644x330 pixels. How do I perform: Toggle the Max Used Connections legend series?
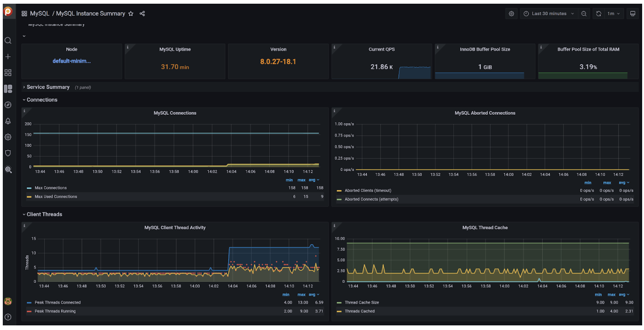pos(56,196)
